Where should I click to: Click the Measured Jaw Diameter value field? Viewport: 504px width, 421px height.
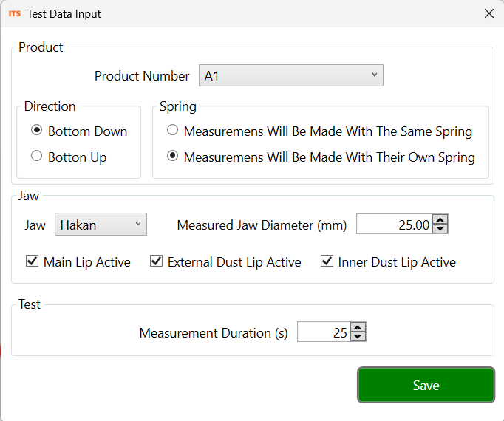point(393,225)
